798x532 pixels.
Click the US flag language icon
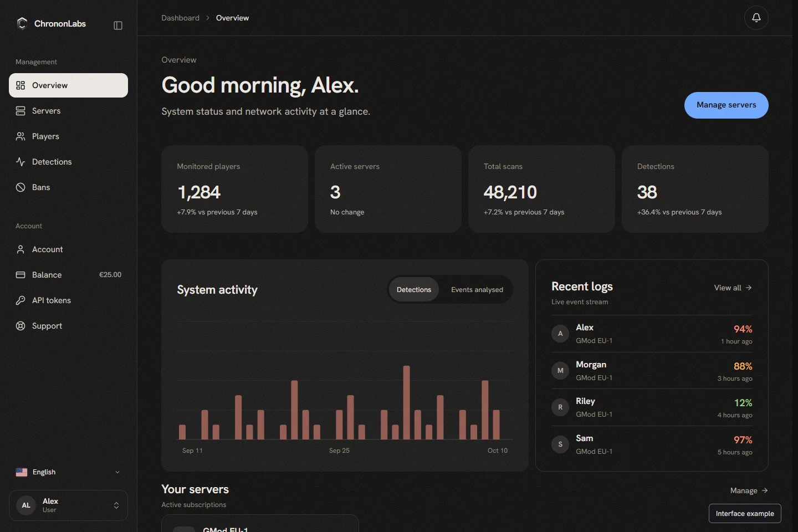pyautogui.click(x=22, y=472)
